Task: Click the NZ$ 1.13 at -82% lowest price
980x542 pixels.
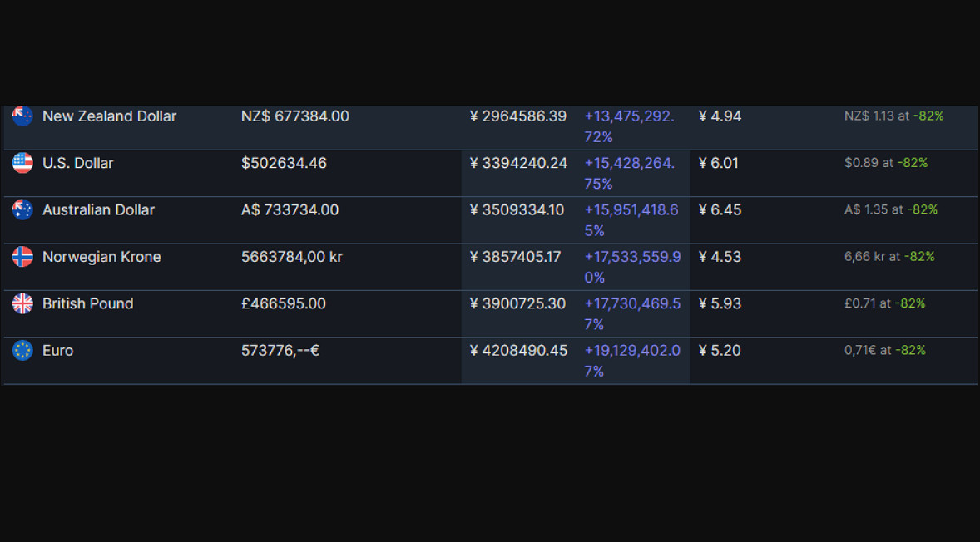Action: coord(893,116)
